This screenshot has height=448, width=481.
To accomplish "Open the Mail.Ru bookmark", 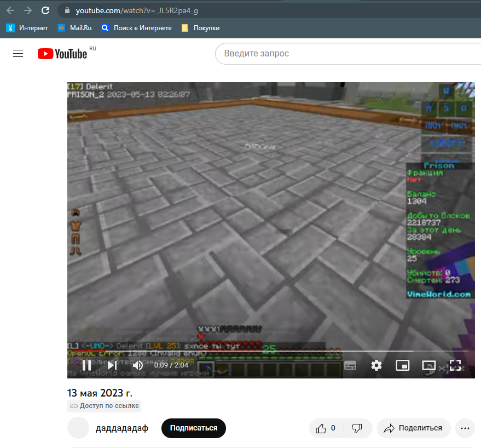I will [x=74, y=28].
